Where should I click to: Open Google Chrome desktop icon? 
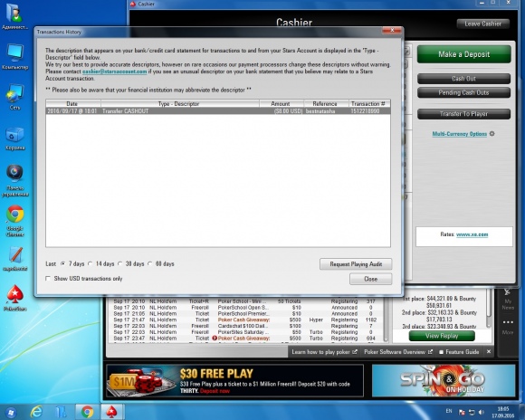click(x=14, y=220)
